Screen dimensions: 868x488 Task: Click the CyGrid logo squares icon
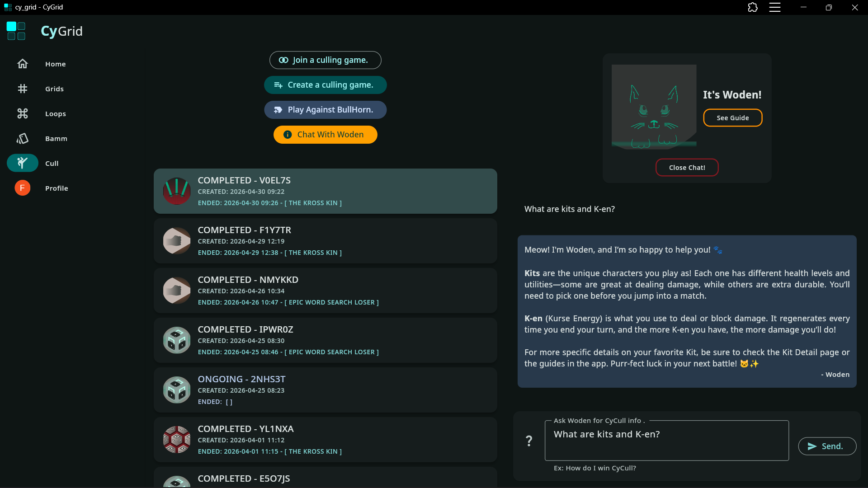pyautogui.click(x=16, y=31)
